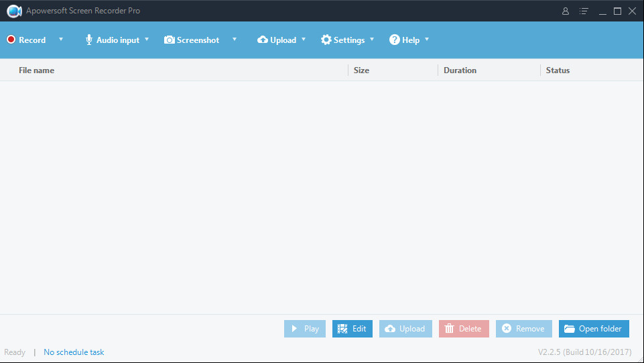644x363 pixels.
Task: Open the task list icon in title bar
Action: point(584,11)
